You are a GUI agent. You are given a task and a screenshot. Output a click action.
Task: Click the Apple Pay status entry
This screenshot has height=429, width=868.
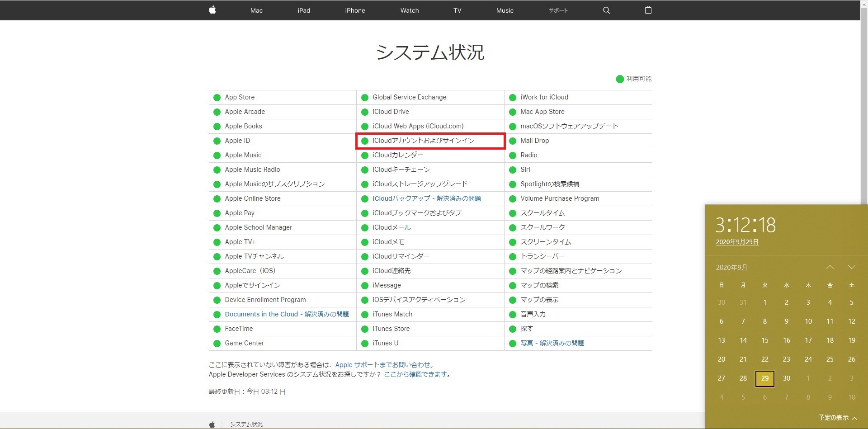coord(240,213)
